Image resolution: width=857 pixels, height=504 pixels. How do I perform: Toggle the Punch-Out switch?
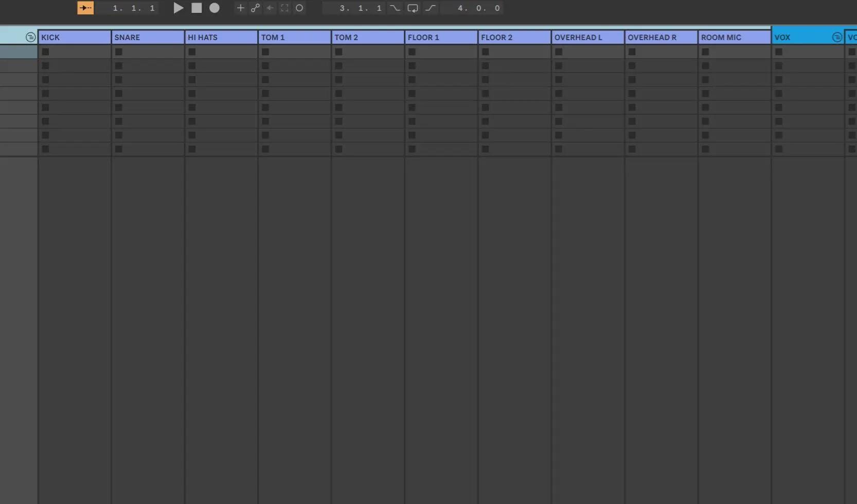coord(431,8)
